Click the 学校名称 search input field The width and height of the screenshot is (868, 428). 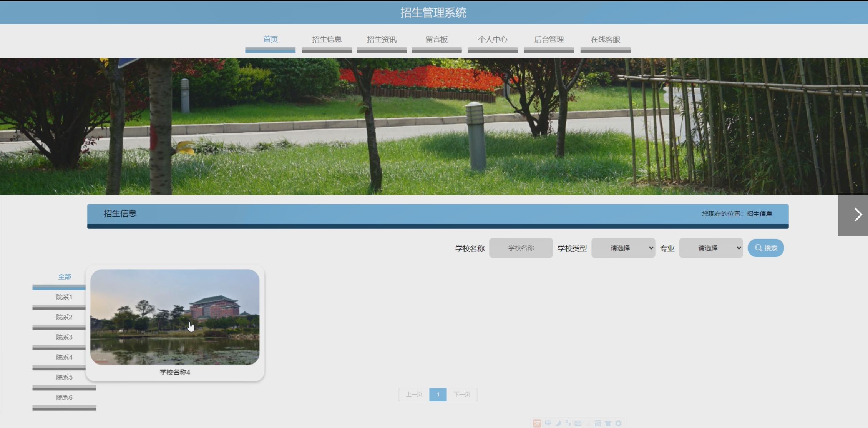pyautogui.click(x=521, y=248)
